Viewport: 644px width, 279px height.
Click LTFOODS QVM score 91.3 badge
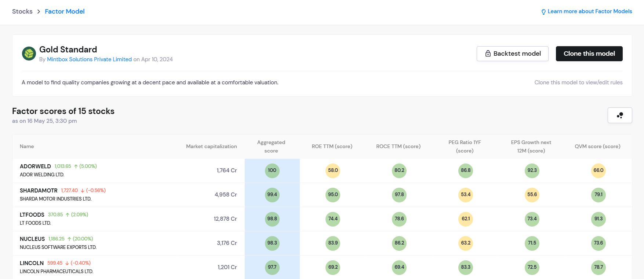click(598, 219)
